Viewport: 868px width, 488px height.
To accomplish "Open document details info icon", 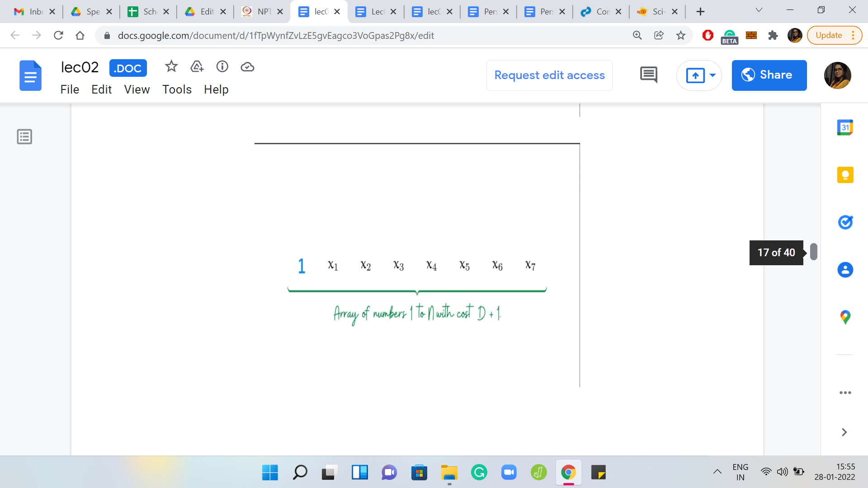I will click(x=222, y=67).
